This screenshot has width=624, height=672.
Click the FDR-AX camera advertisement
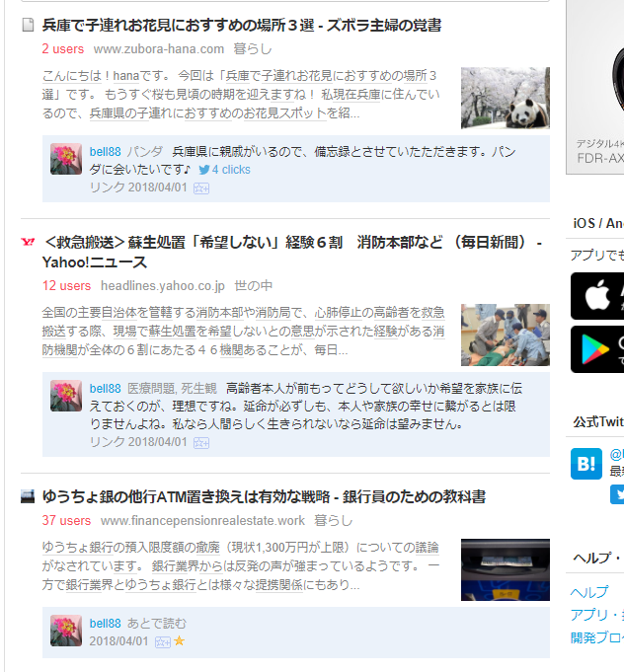[595, 87]
